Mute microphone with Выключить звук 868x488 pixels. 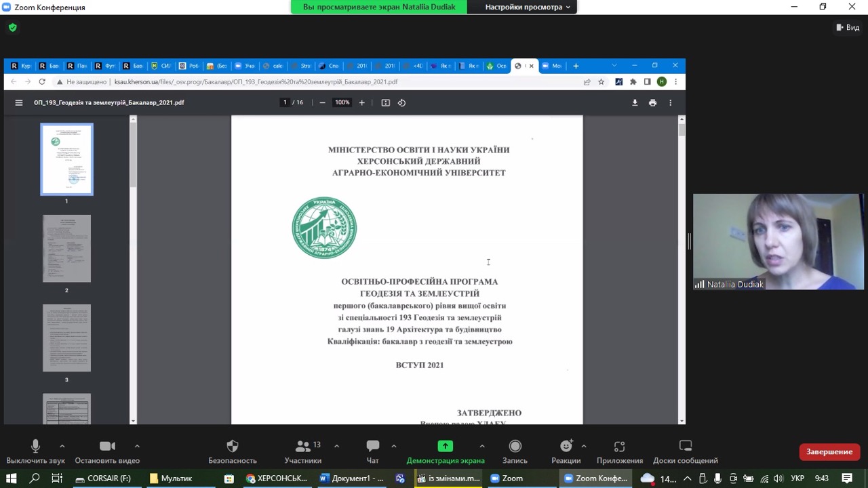tap(35, 452)
